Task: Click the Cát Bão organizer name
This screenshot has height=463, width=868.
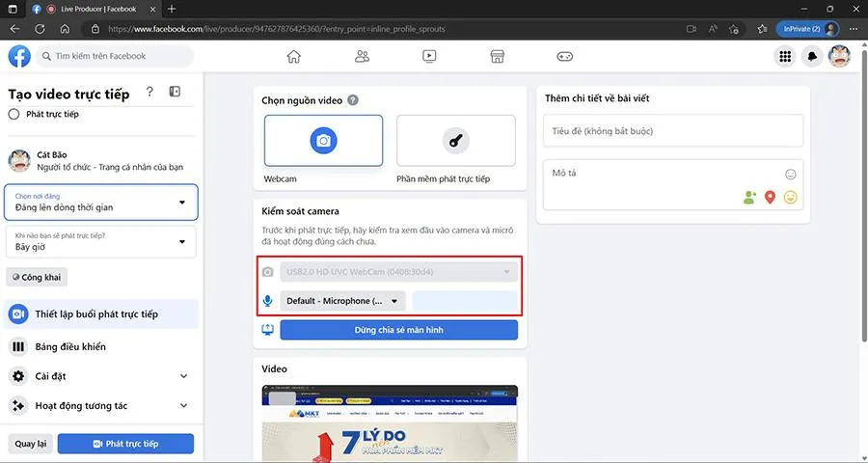Action: (52, 154)
